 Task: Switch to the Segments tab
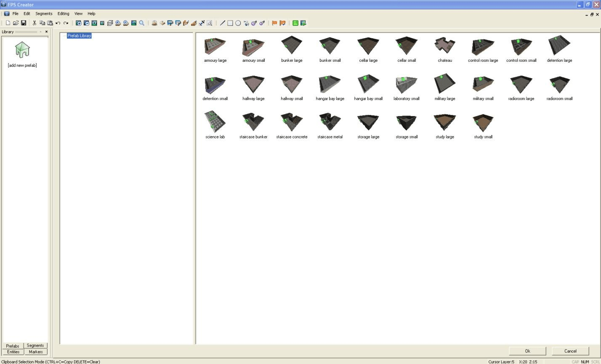point(35,346)
